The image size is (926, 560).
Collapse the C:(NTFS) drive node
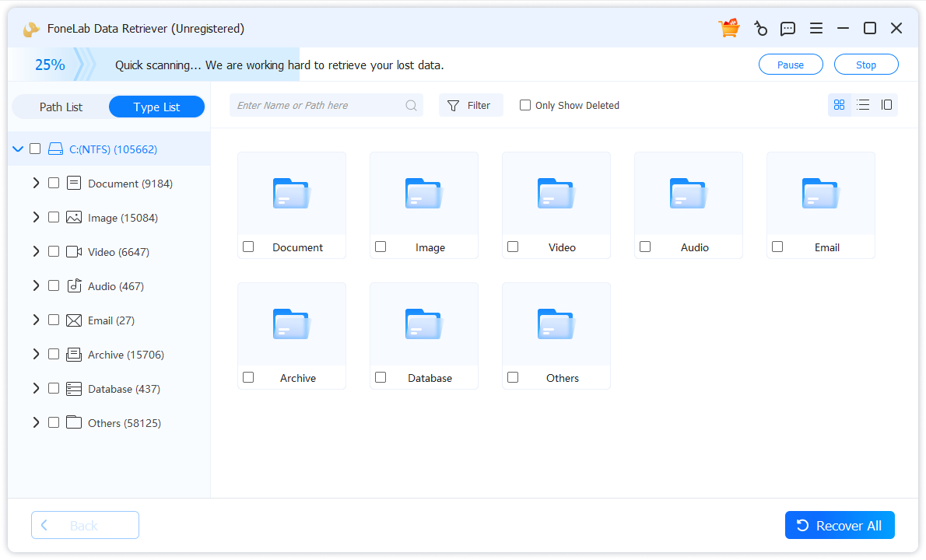[18, 149]
